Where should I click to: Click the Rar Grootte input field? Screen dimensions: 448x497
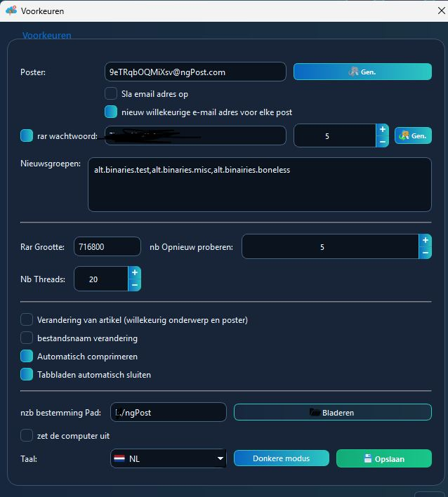(107, 246)
